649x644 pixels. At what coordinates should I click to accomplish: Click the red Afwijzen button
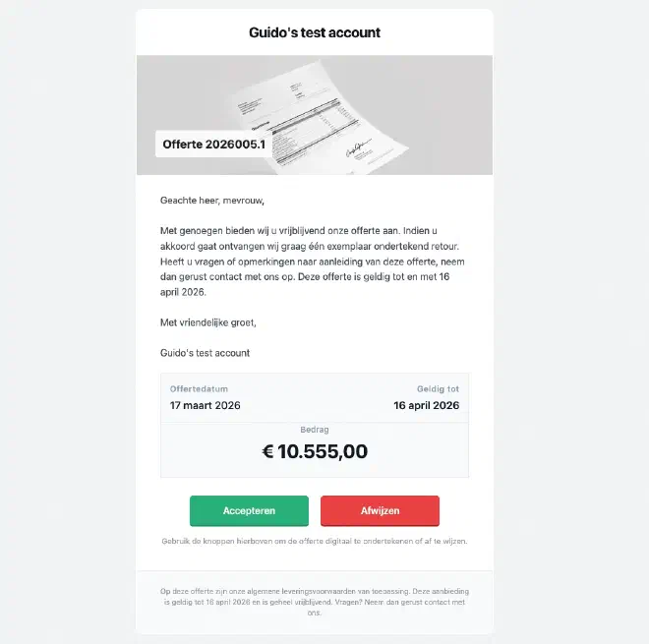[x=380, y=510]
